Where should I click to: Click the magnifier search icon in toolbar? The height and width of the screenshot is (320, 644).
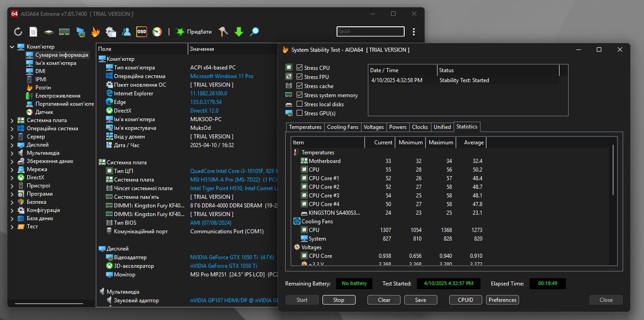pyautogui.click(x=254, y=32)
